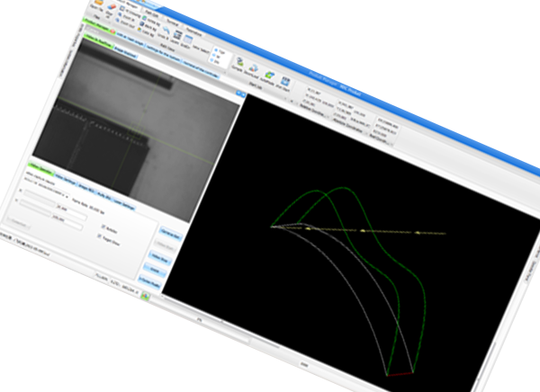Open the Video Settings tab below the video
This screenshot has width=540, height=392.
tap(65, 179)
